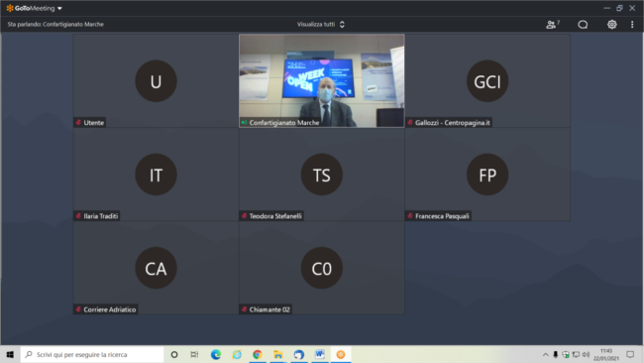This screenshot has width=644, height=363.
Task: Open the Visualizza tutti view selector
Action: tap(321, 24)
